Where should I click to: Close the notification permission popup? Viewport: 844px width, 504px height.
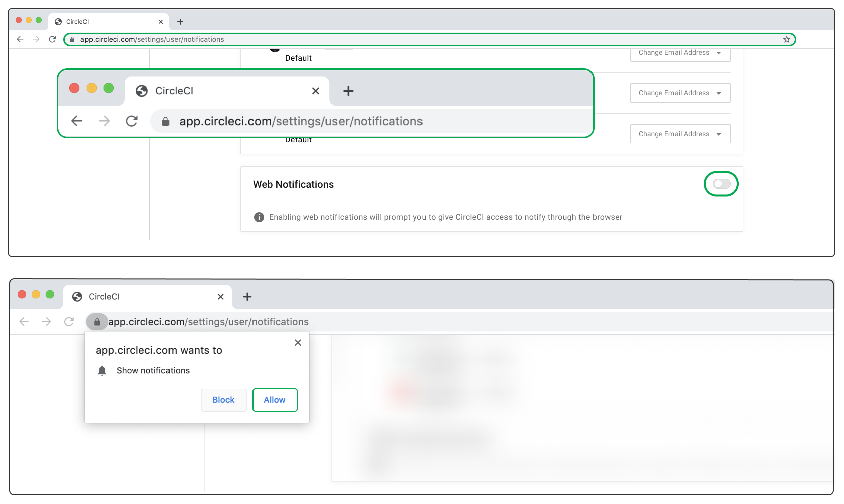pos(298,343)
